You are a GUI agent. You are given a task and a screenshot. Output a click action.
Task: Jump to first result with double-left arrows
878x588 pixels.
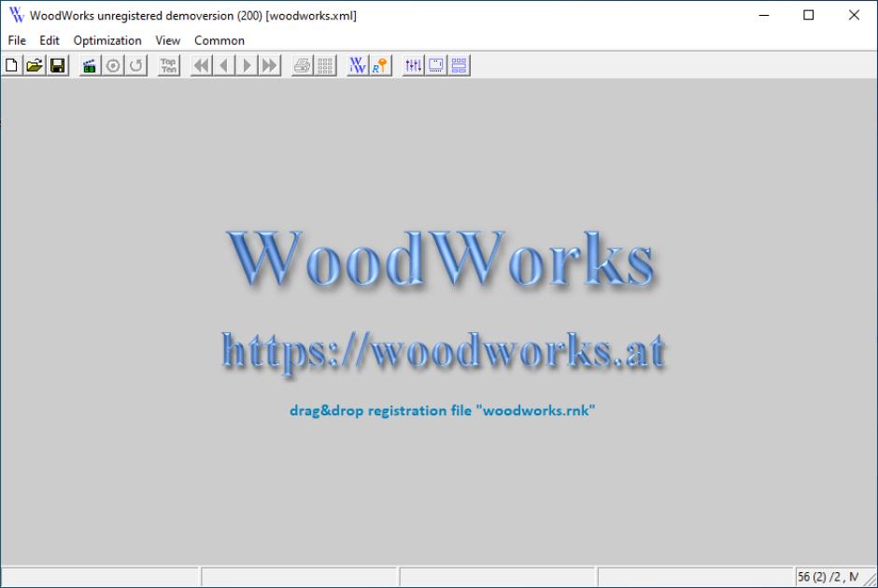point(202,65)
